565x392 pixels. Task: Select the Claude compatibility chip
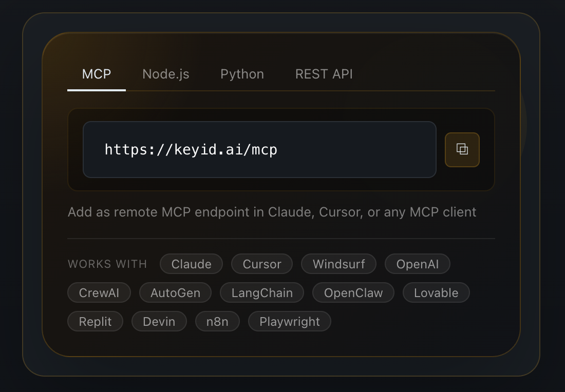[191, 264]
